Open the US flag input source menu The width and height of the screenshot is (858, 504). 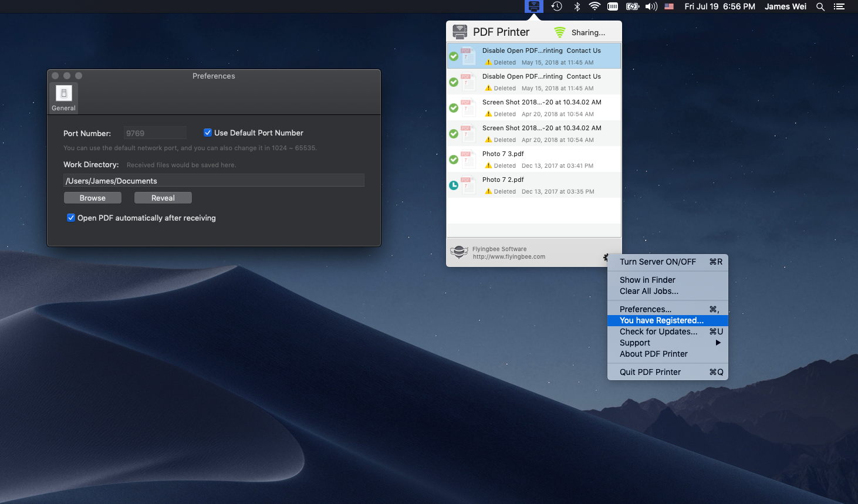click(x=669, y=6)
